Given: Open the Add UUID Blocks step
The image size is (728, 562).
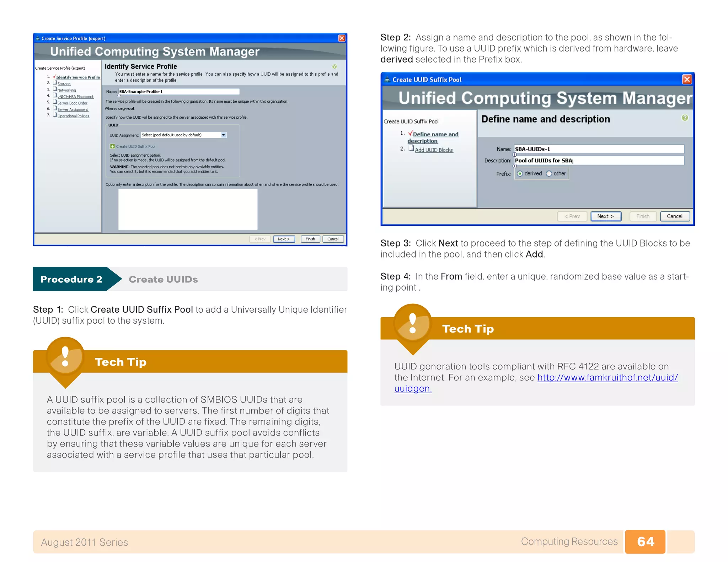Looking at the screenshot, I should pos(434,150).
